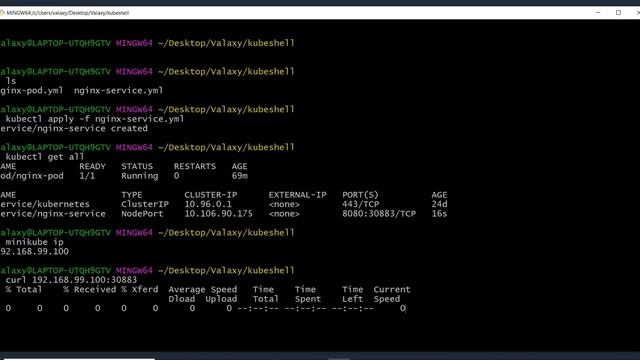Click the 'Running' status value
This screenshot has width=640, height=360.
click(140, 176)
